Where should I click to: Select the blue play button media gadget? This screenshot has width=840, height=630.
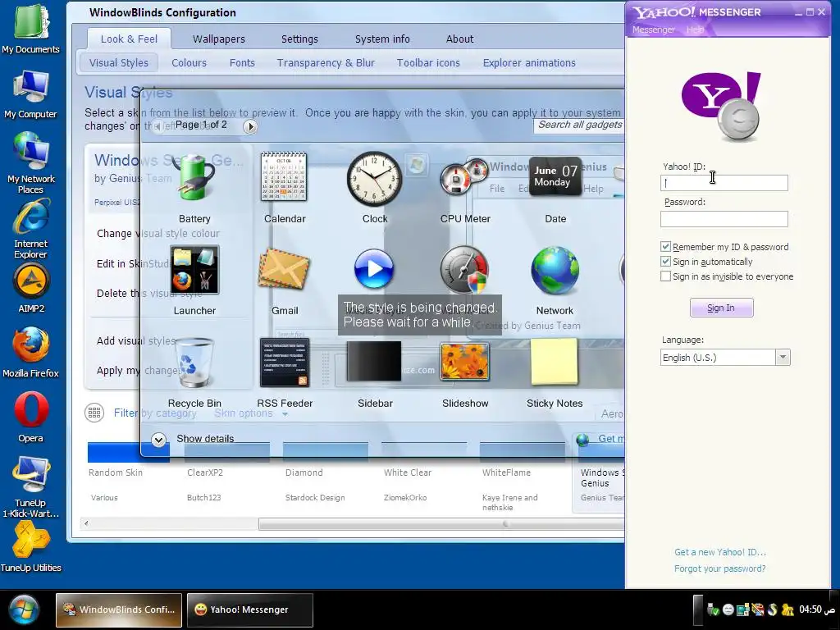pyautogui.click(x=374, y=269)
